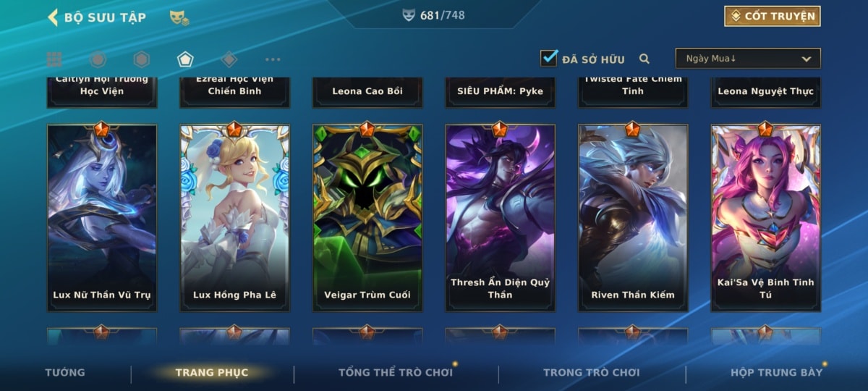Select the grid all-skins filter icon
This screenshot has height=391, width=868.
point(54,59)
